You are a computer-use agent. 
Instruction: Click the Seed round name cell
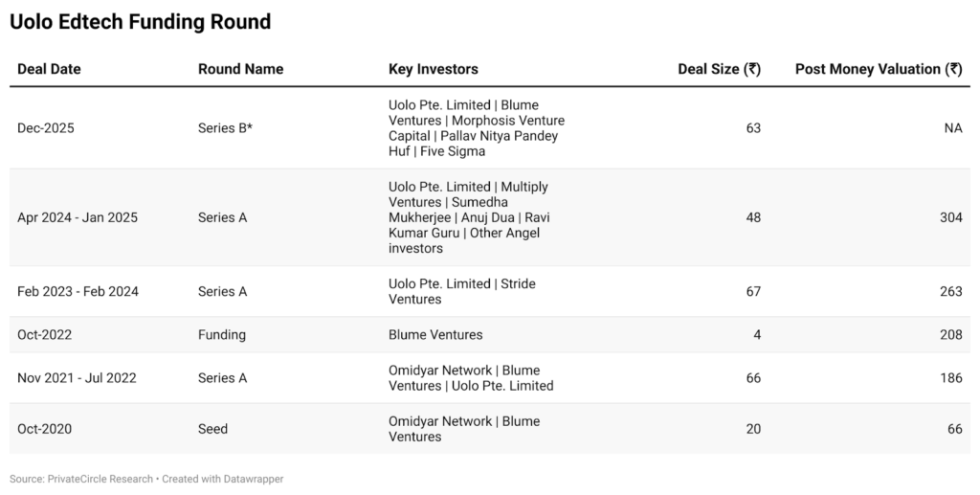tap(212, 429)
